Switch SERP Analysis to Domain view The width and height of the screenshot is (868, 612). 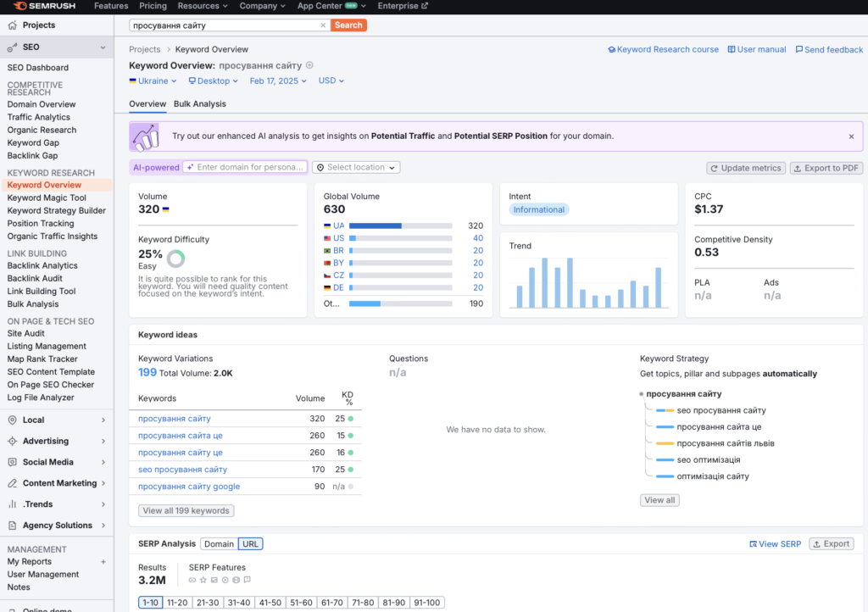point(219,544)
